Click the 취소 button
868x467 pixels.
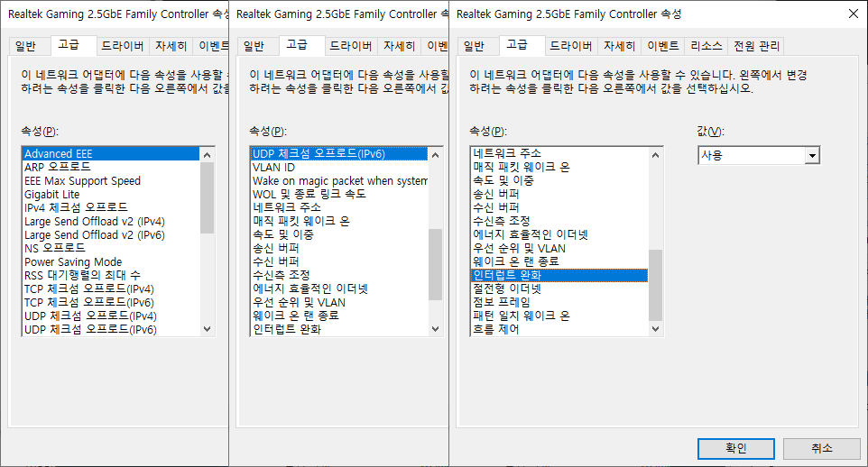click(x=821, y=448)
